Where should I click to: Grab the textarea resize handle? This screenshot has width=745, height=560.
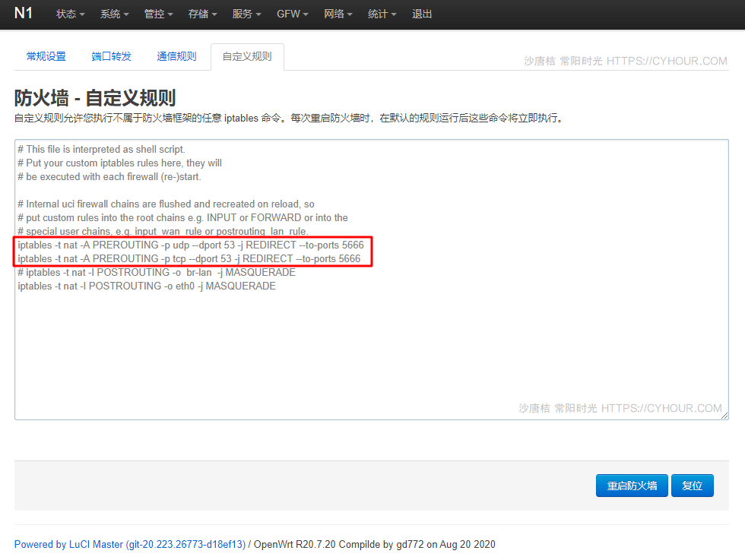coord(724,416)
